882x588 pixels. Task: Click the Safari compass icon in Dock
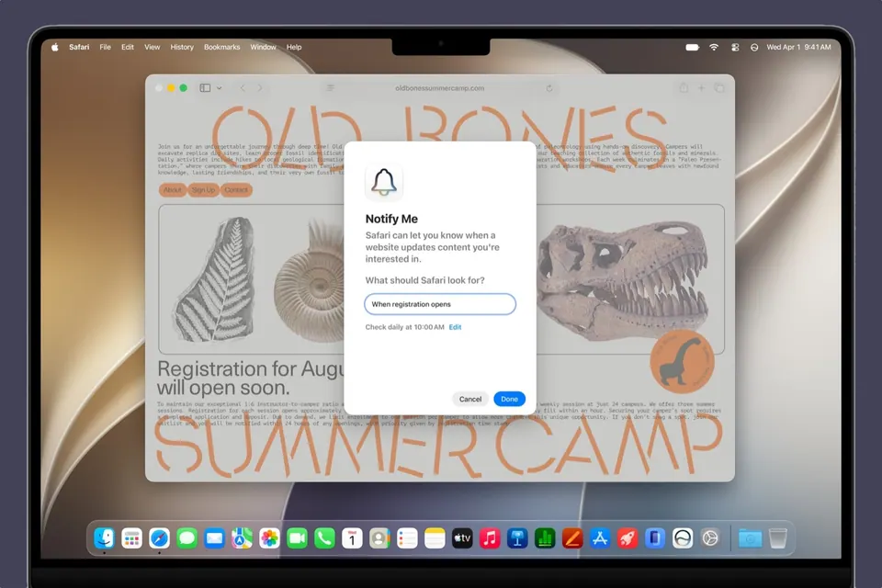pyautogui.click(x=159, y=538)
